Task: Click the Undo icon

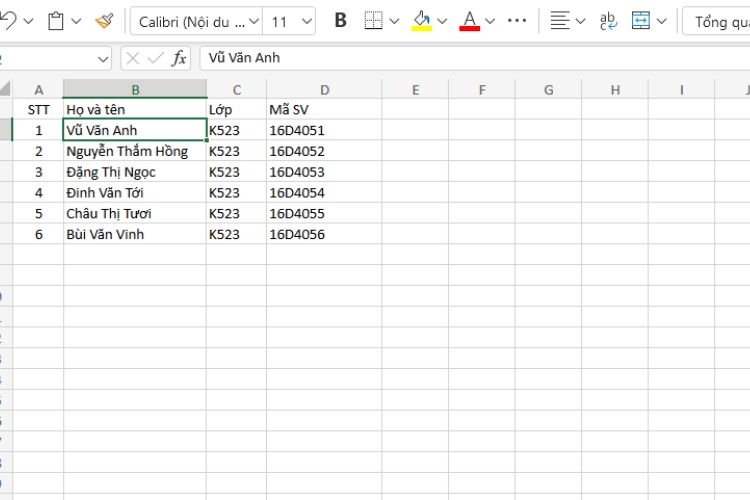Action: click(x=8, y=21)
